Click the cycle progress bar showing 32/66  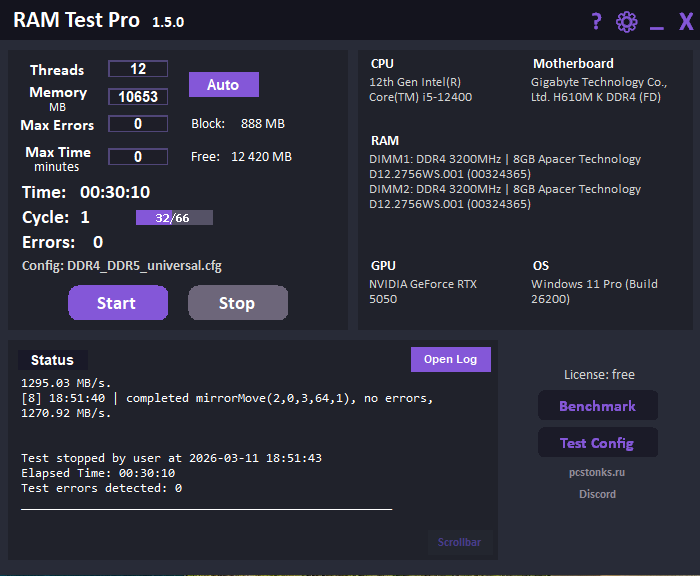click(174, 217)
